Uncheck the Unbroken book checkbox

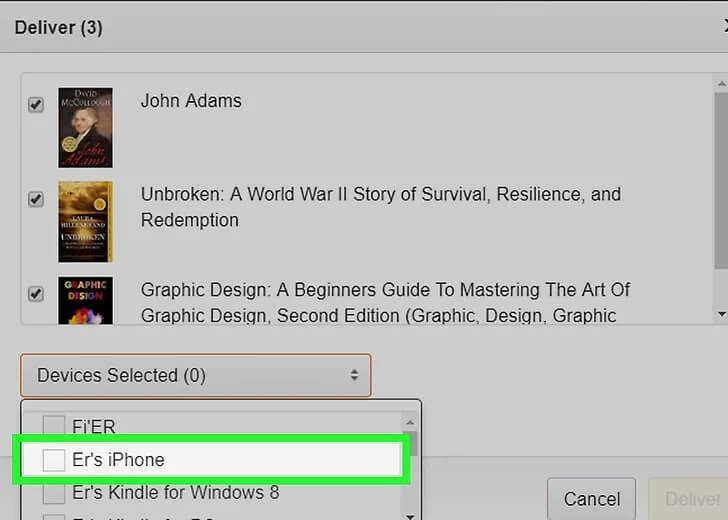coord(36,199)
